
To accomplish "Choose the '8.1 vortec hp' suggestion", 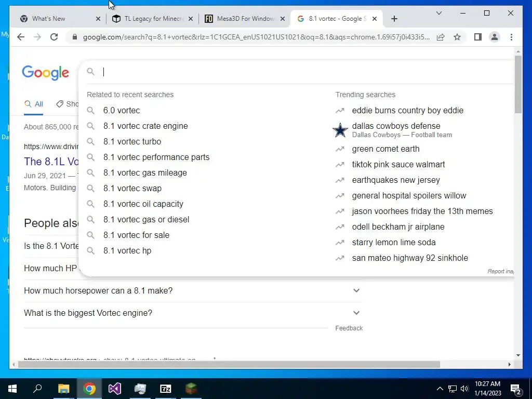I will pos(127,251).
